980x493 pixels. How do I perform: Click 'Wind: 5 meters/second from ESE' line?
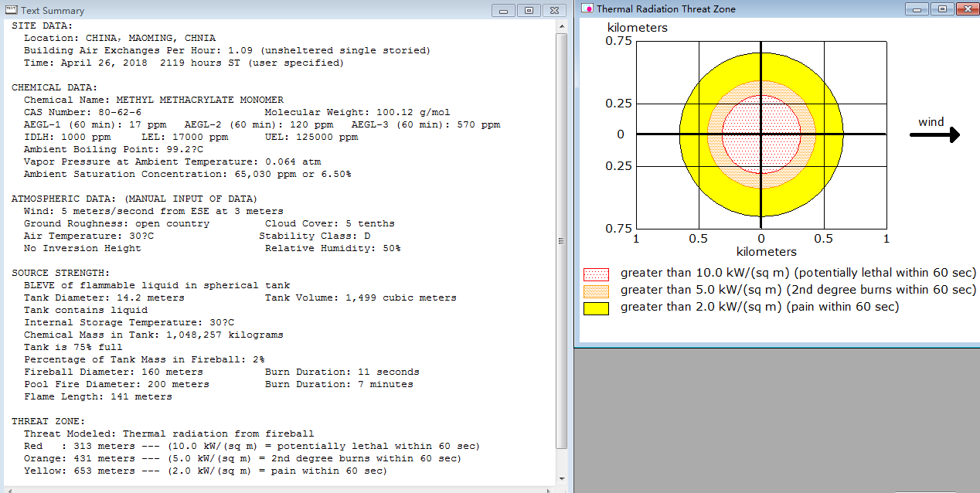coord(154,211)
